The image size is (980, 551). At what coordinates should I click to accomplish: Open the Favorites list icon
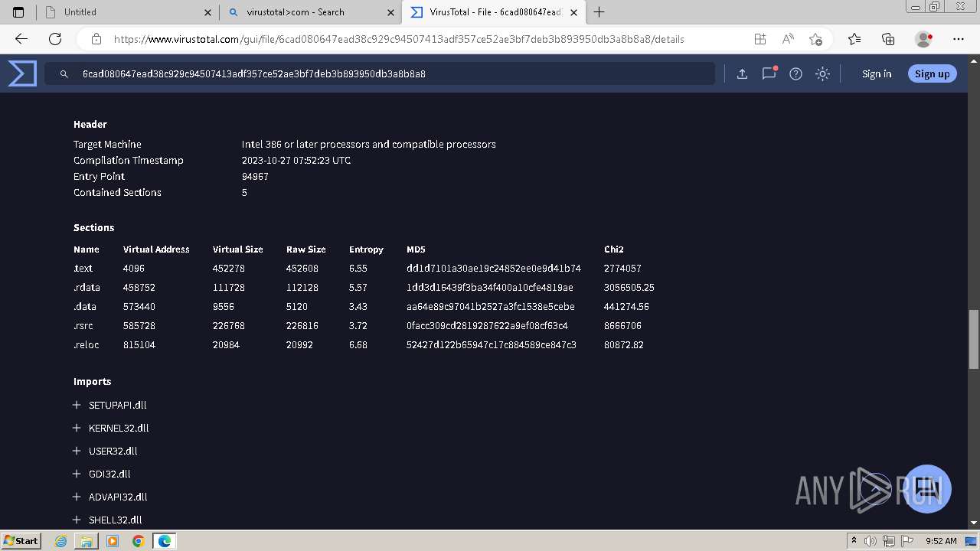coord(854,39)
